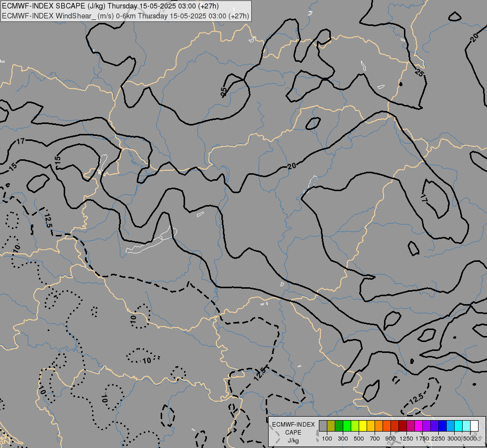Choose the lime yellow-green legend swatch
Viewport: 487px width, 448px height.
pos(355,426)
